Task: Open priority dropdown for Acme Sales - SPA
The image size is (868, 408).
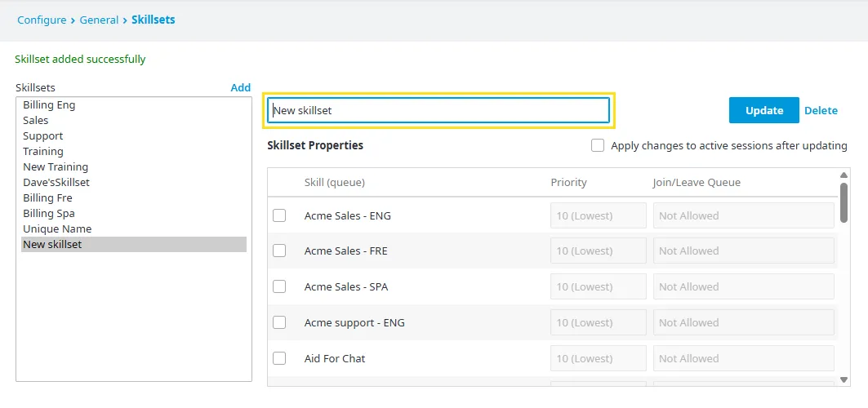Action: click(599, 287)
